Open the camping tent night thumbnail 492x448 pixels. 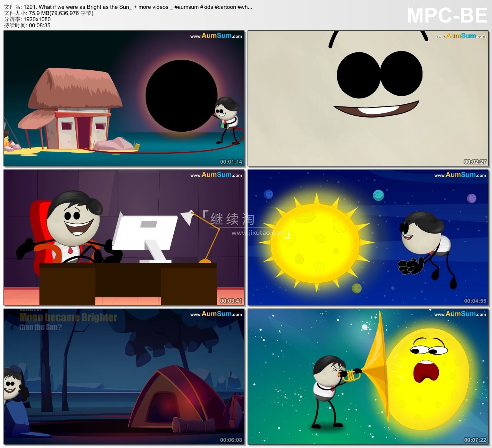(x=124, y=377)
